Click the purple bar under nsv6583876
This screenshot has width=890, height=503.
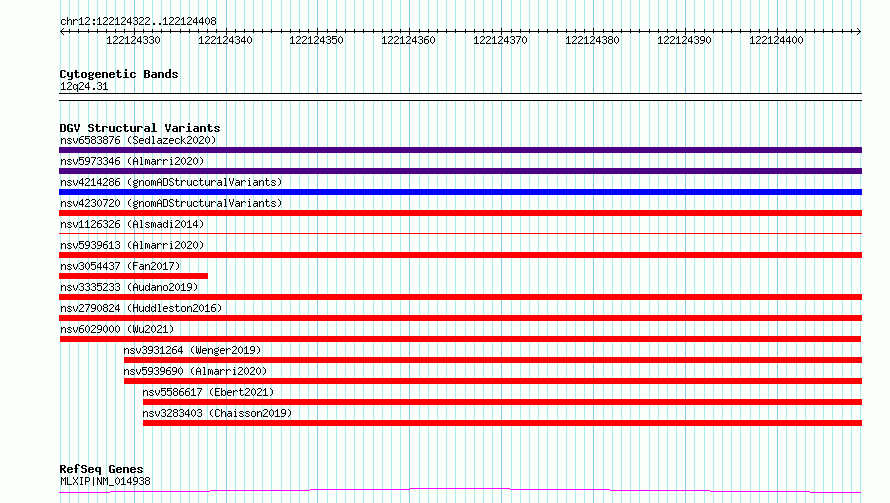[x=460, y=150]
